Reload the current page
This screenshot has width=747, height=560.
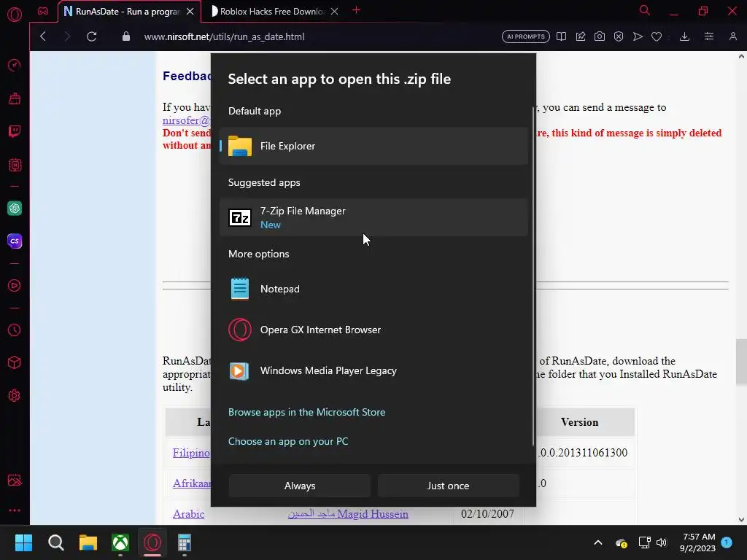coord(91,36)
